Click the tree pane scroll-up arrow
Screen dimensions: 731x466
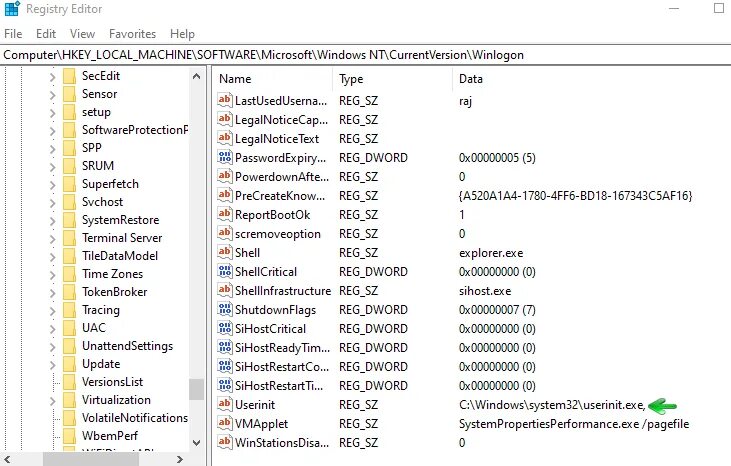(197, 76)
